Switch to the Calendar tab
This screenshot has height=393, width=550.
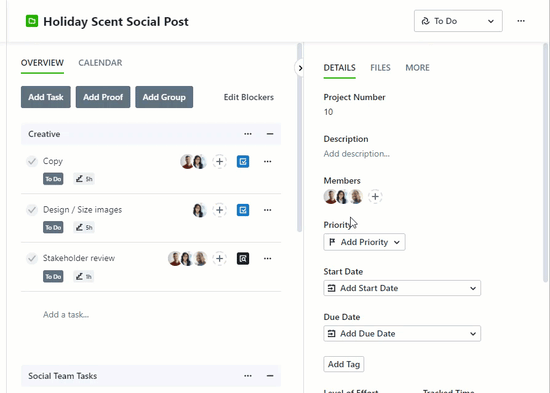click(100, 63)
